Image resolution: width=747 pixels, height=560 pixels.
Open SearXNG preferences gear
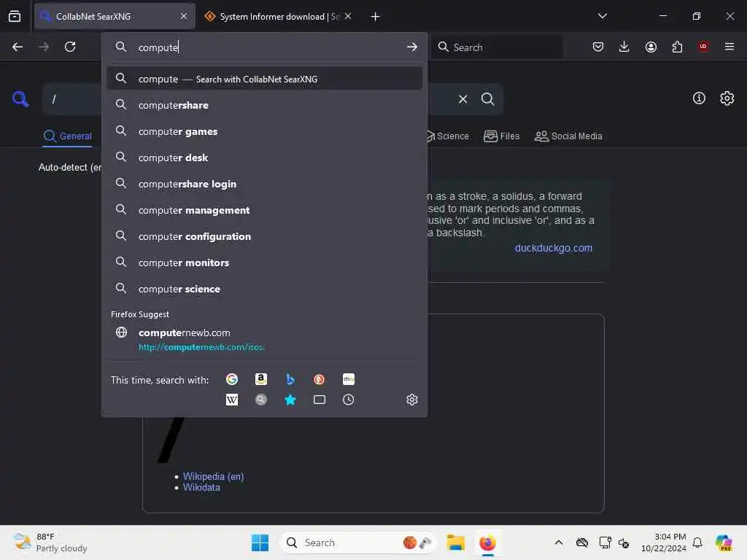pos(727,98)
